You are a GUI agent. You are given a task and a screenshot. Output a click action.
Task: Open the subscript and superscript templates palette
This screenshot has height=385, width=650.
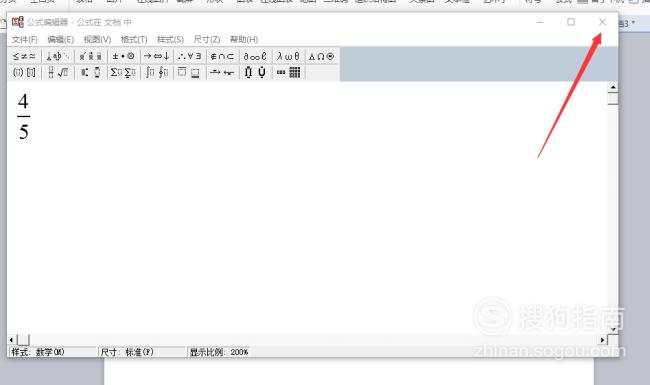(91, 73)
